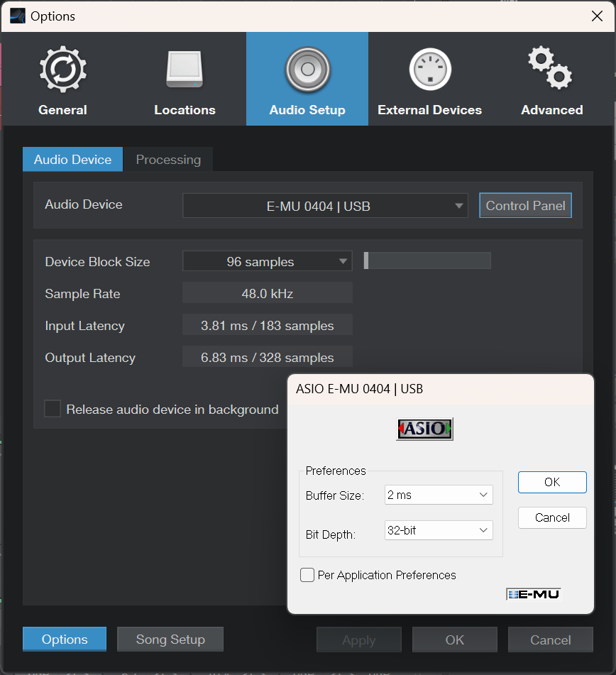Click the grayed Apply button
The image size is (616, 675).
[x=359, y=640]
